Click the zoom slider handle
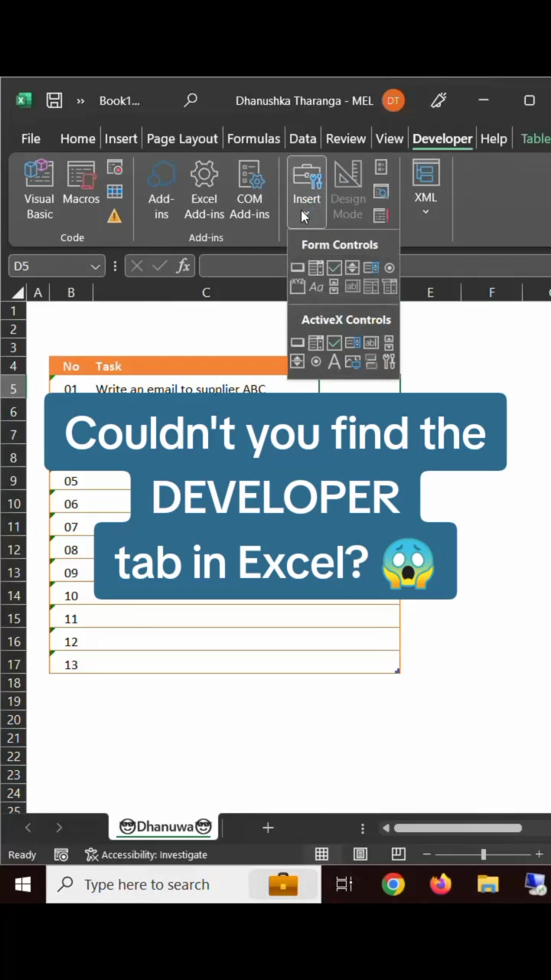 pyautogui.click(x=483, y=854)
